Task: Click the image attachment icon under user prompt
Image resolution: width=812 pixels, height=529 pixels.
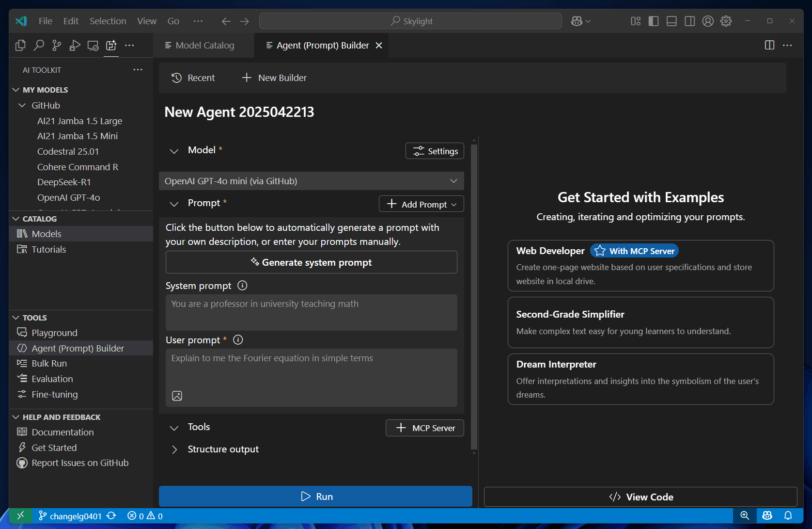Action: pyautogui.click(x=177, y=396)
